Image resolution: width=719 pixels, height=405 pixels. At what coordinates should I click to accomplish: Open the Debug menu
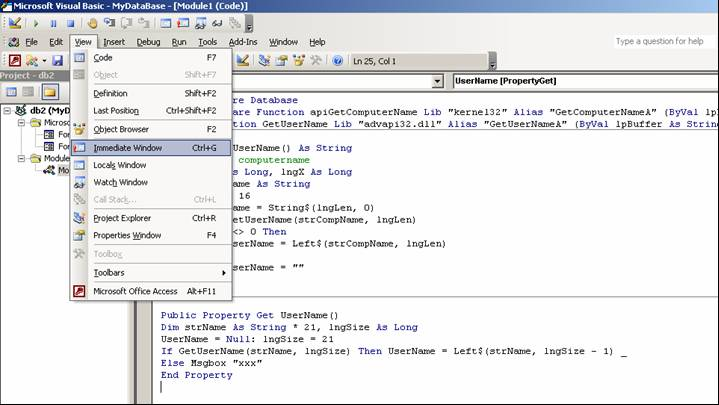click(148, 42)
